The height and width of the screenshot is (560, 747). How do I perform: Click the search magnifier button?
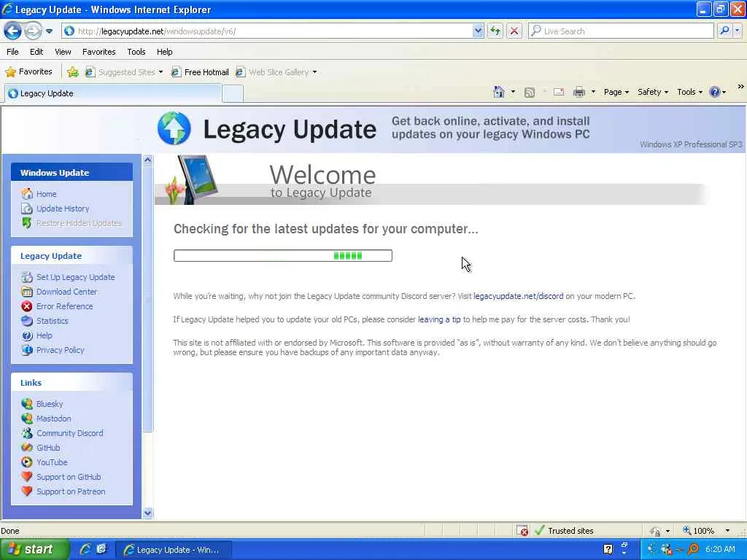point(724,31)
